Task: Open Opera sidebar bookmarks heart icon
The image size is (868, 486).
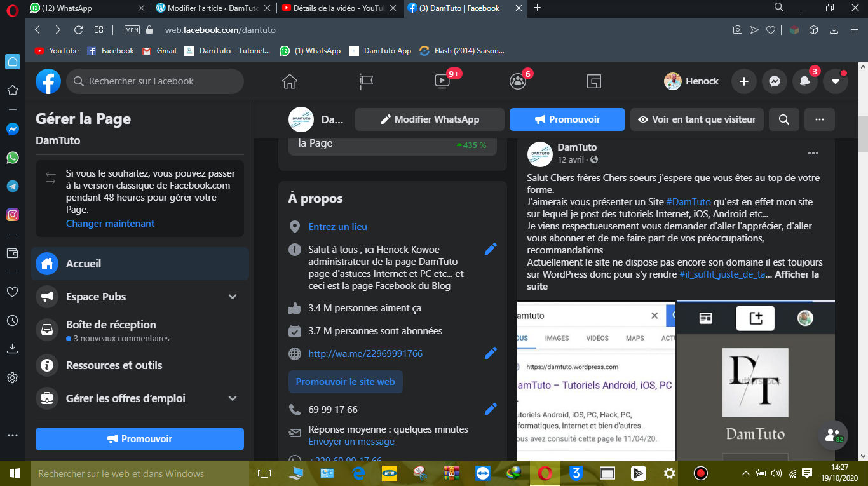Action: (x=12, y=292)
